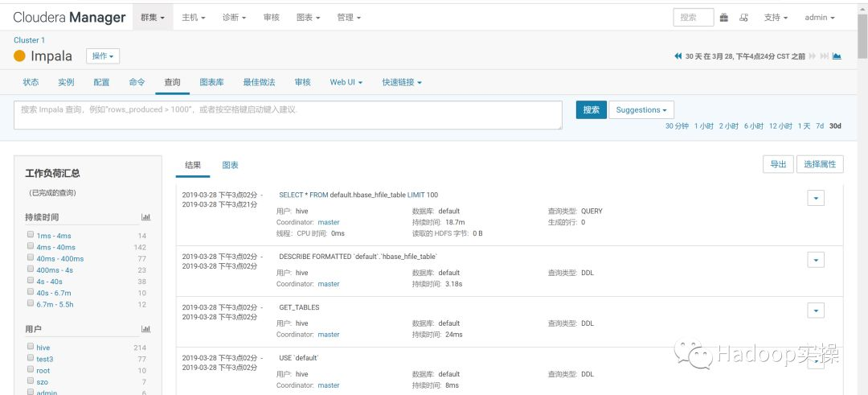Tick the test3 user checkbox
The image size is (868, 395).
click(x=31, y=358)
